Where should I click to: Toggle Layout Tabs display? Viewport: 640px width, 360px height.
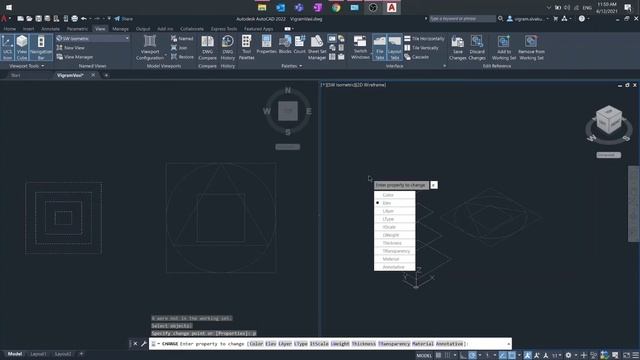click(x=394, y=47)
